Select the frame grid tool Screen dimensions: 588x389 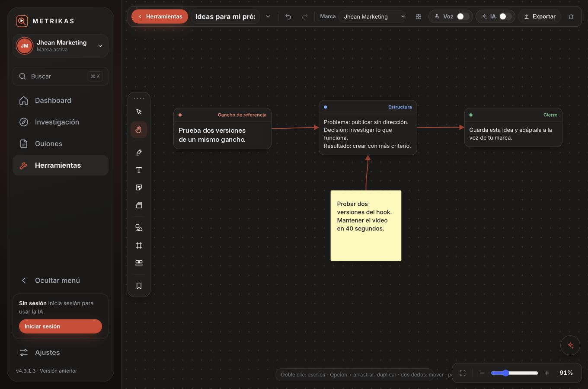click(x=139, y=246)
